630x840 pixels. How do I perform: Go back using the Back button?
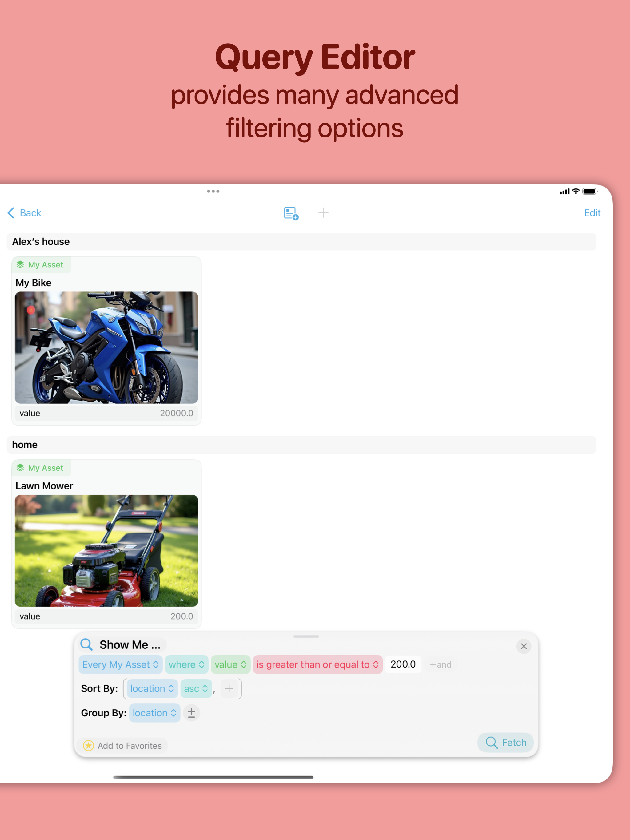pyautogui.click(x=24, y=213)
